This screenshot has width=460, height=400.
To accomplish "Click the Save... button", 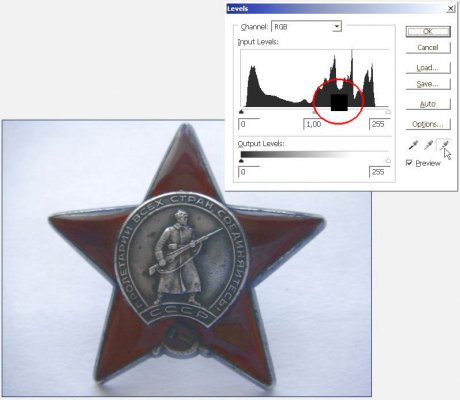I will coord(428,84).
